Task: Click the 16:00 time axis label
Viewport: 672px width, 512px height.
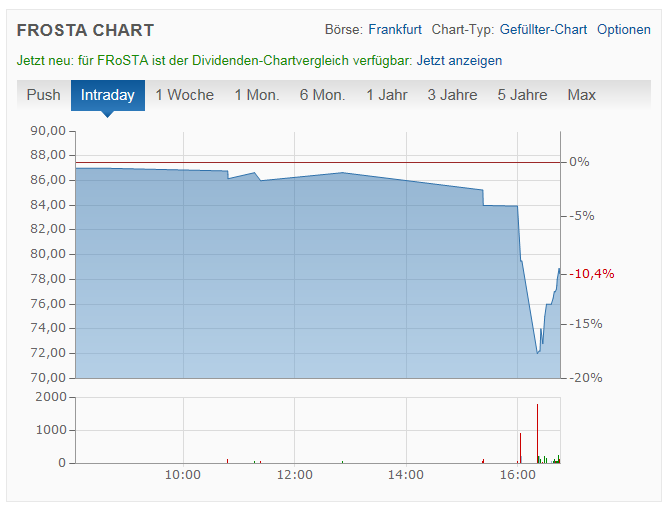Action: tap(517, 475)
